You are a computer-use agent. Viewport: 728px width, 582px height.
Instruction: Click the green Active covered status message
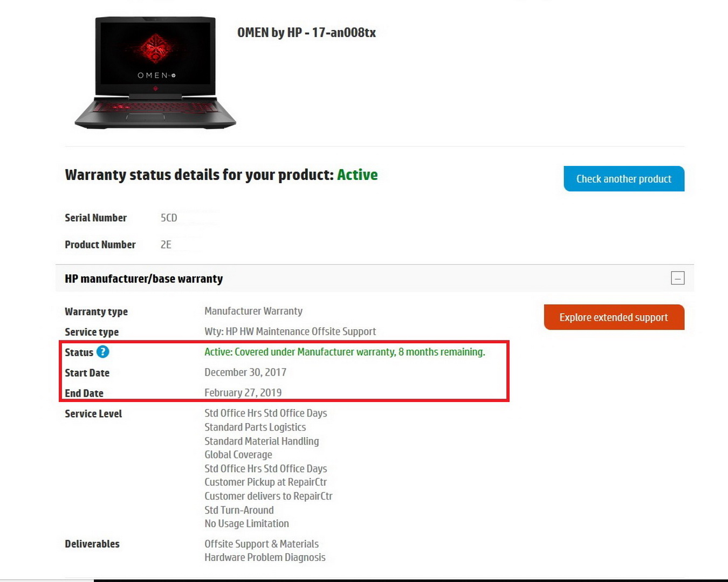(x=345, y=352)
